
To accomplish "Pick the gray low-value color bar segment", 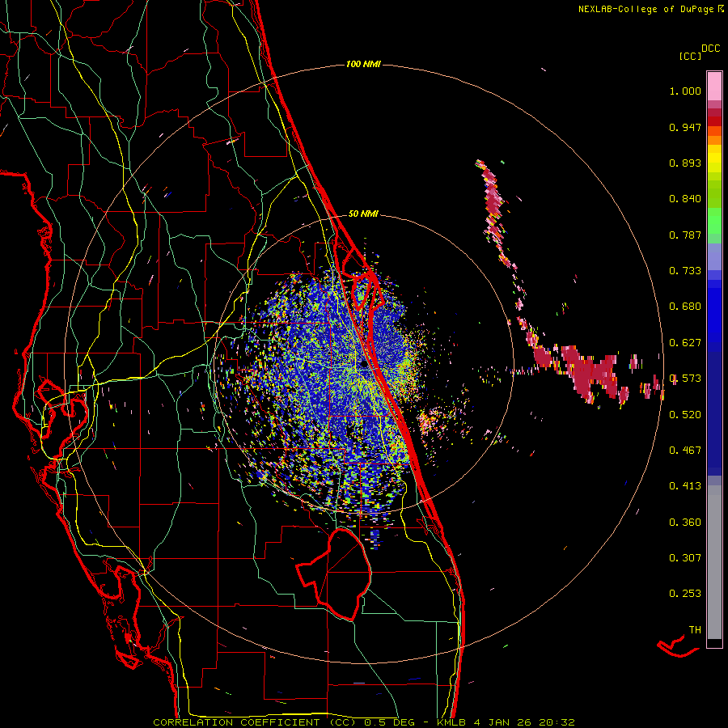I will pyautogui.click(x=714, y=564).
